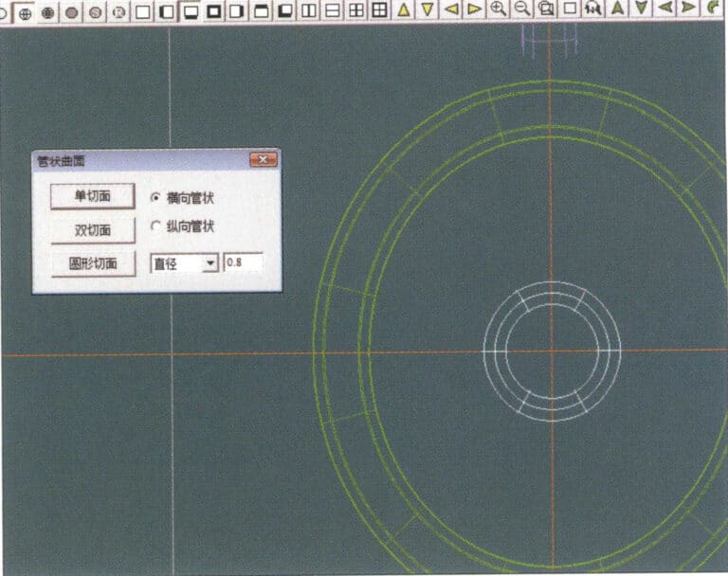Image resolution: width=728 pixels, height=576 pixels.
Task: Rotate view up with green up arrow
Action: click(x=617, y=8)
